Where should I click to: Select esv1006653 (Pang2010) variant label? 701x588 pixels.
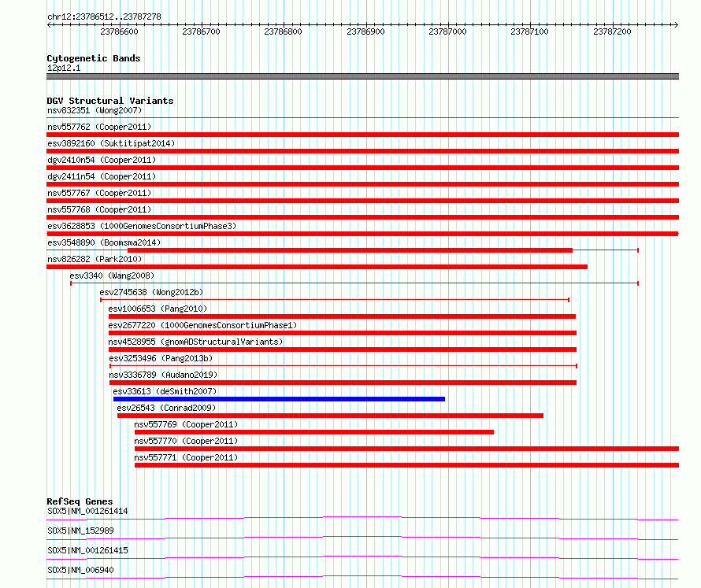158,309
